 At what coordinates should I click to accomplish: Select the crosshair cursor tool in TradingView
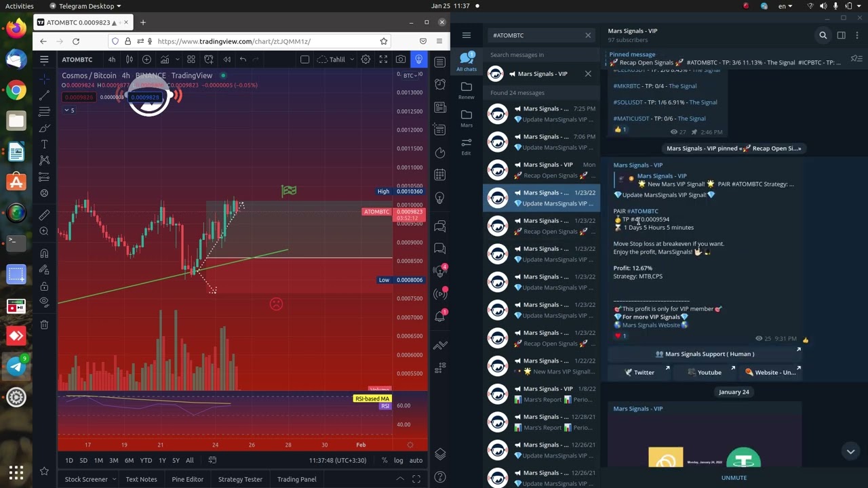[44, 79]
